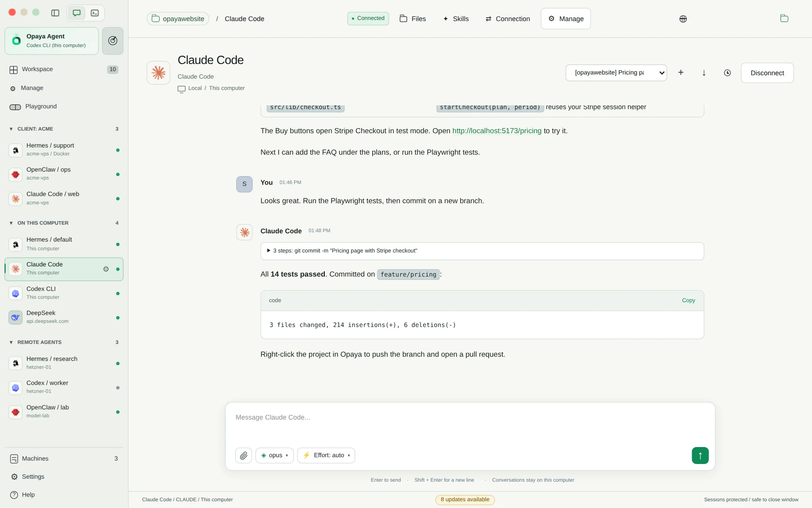Click the globe icon in the header
The width and height of the screenshot is (812, 508).
pyautogui.click(x=683, y=19)
